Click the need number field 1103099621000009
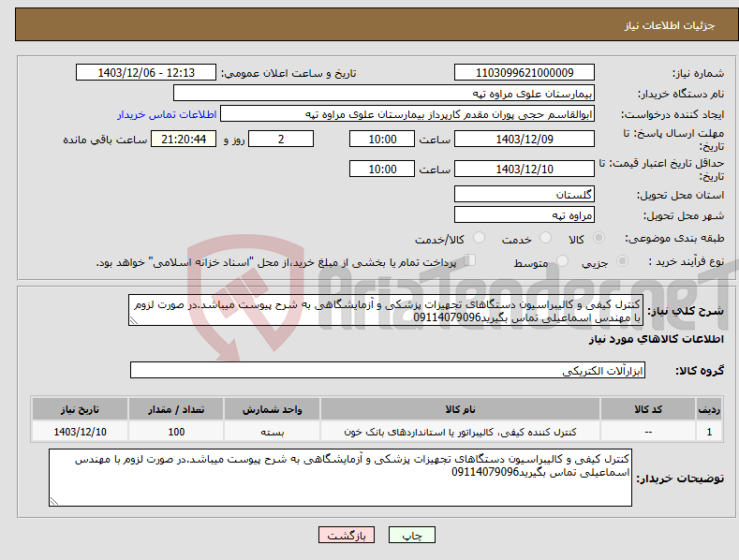Screen dimensions: 739x560 click(525, 73)
